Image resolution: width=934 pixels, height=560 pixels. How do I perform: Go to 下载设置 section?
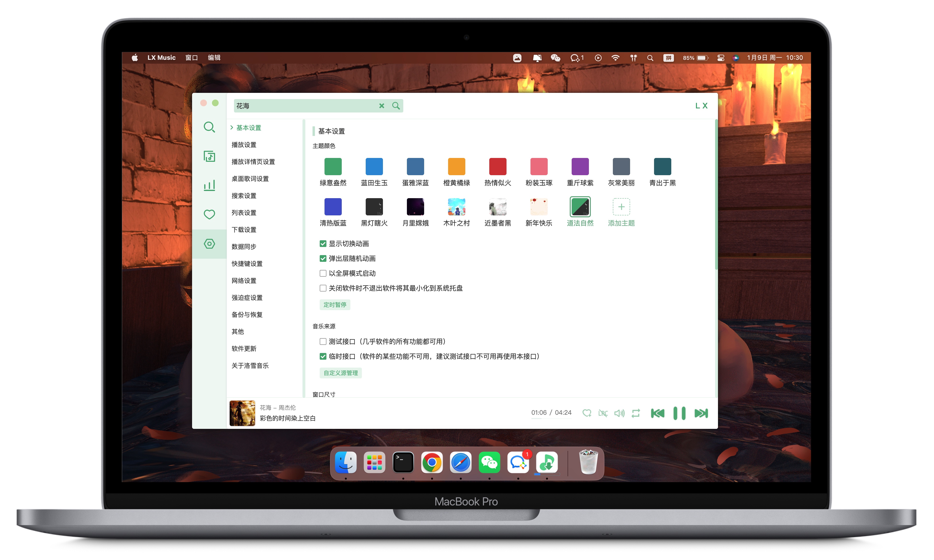(244, 230)
